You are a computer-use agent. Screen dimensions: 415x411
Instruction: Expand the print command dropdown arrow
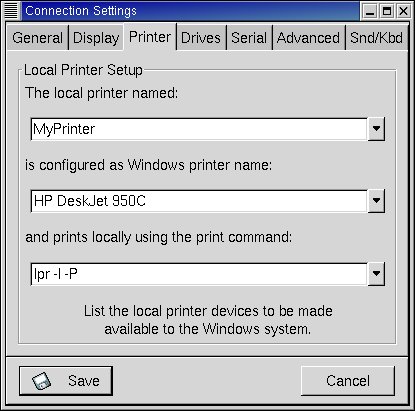[376, 274]
